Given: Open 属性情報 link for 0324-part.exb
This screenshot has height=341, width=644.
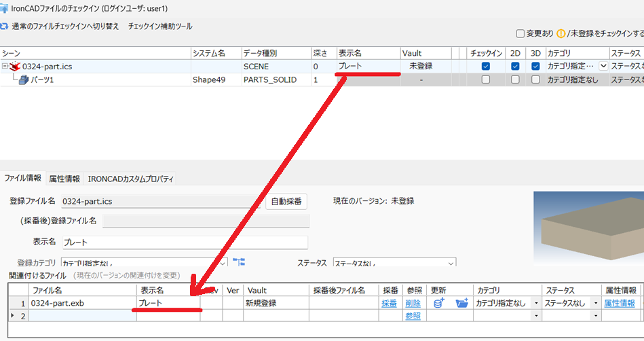Looking at the screenshot, I should pos(620,303).
